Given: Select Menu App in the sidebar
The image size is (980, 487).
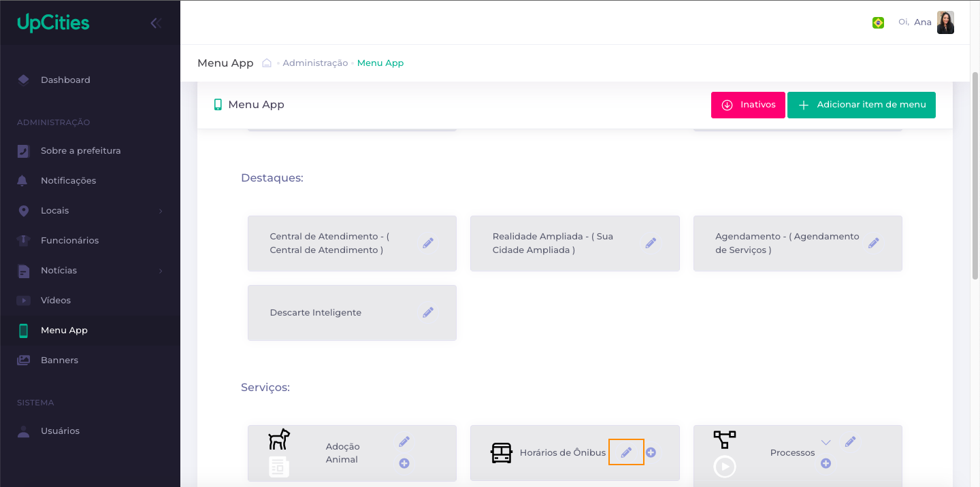Looking at the screenshot, I should [90, 330].
